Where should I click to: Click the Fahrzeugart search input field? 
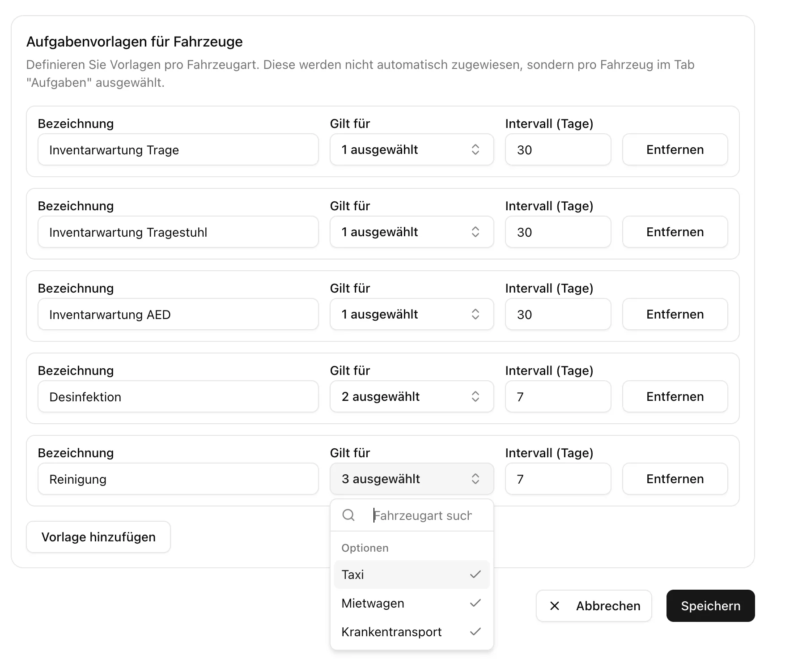423,515
